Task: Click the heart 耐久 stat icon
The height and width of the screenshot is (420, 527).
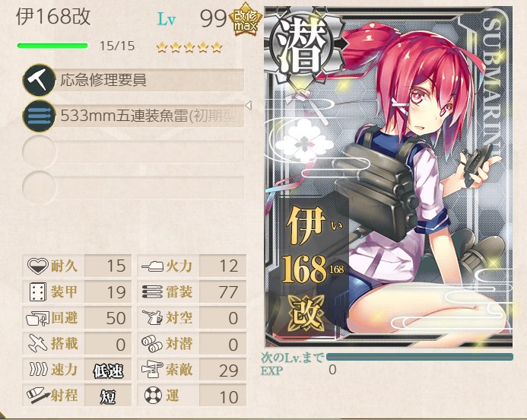Action: pyautogui.click(x=38, y=266)
